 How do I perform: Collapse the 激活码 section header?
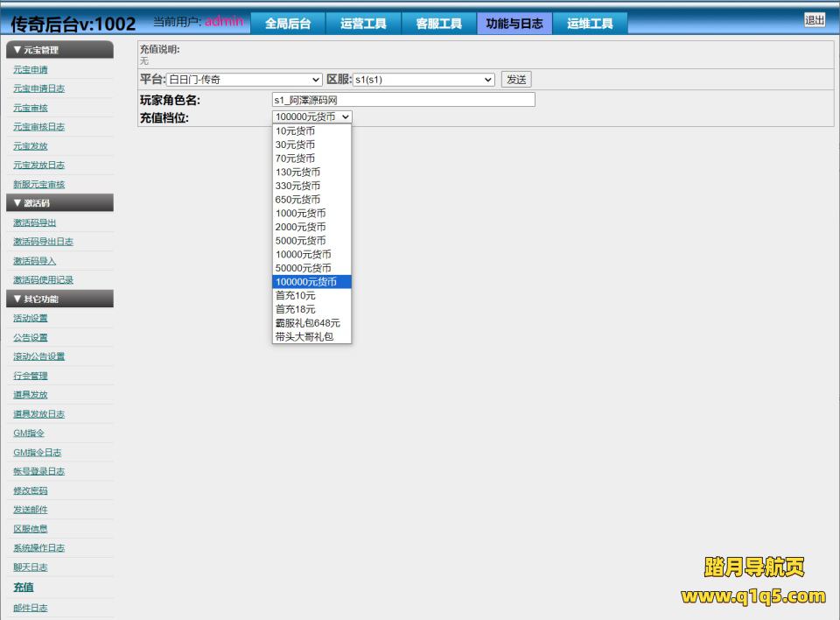point(59,203)
